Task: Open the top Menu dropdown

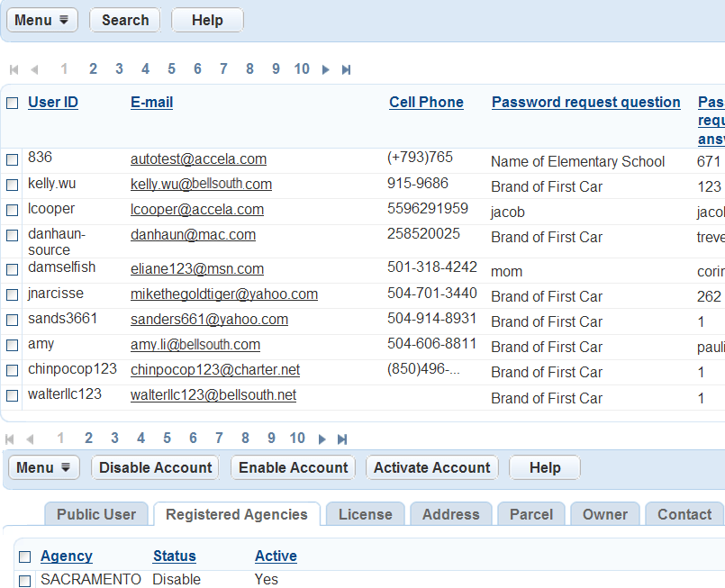Action: pos(42,20)
